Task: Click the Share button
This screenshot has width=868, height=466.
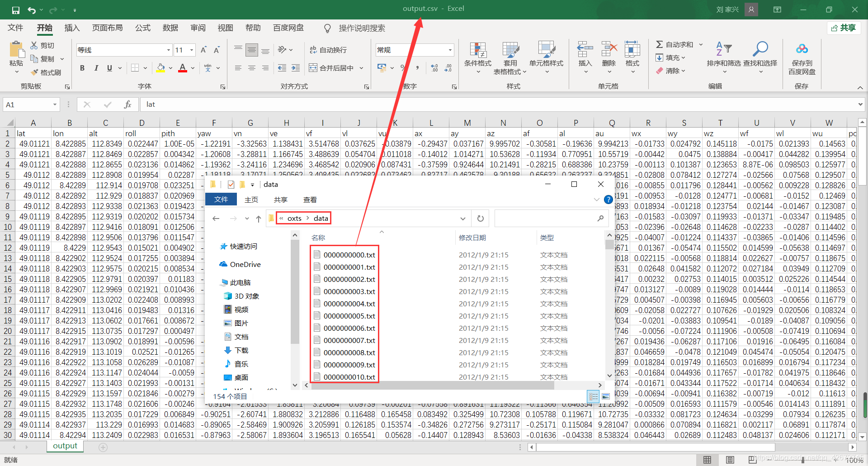Action: tap(844, 28)
